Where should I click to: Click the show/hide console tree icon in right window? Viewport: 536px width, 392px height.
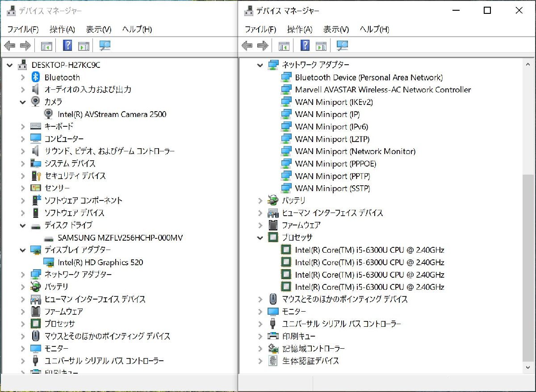(x=284, y=46)
